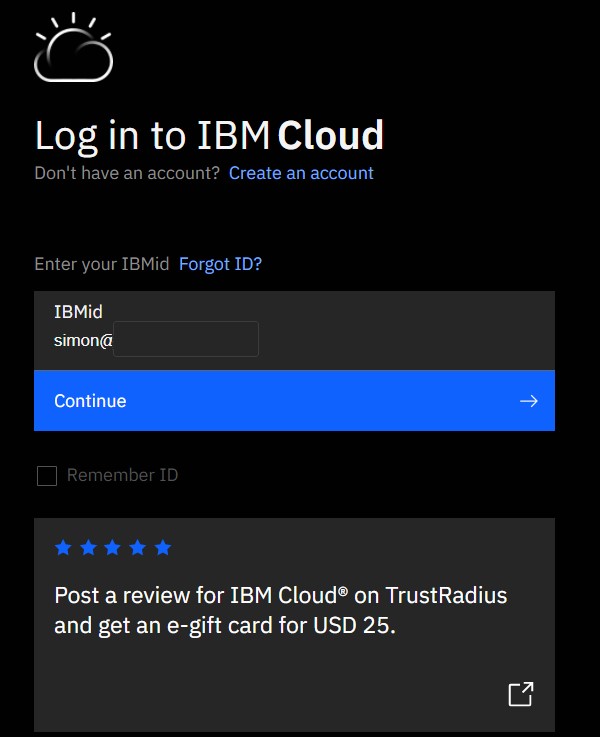The width and height of the screenshot is (600, 737).
Task: Open the external link icon in review card
Action: (x=521, y=694)
